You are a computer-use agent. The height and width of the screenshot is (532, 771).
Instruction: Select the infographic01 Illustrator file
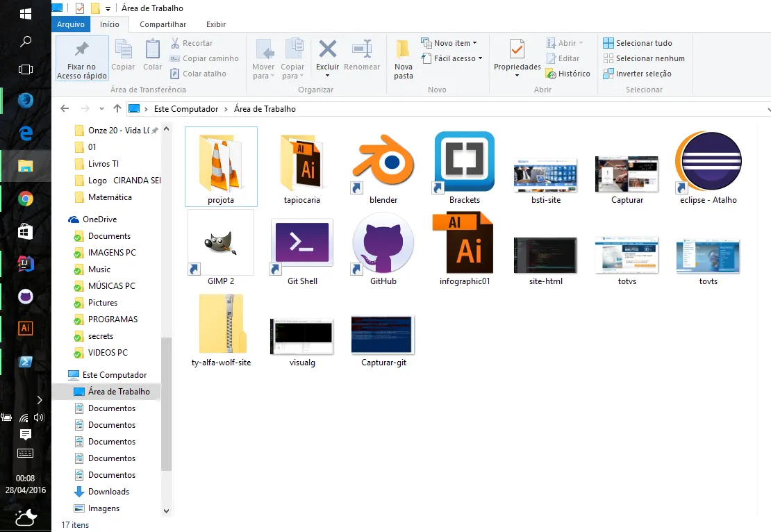464,244
